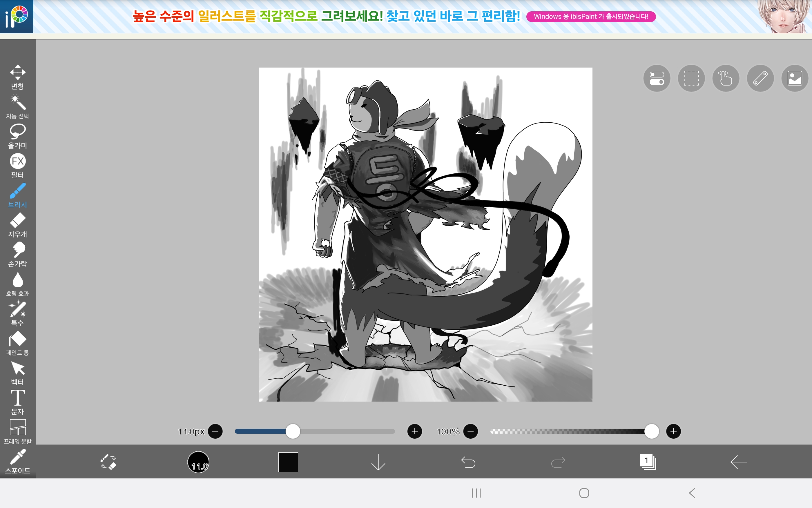
Task: Select the Lasso (올가미) tool
Action: (x=17, y=136)
